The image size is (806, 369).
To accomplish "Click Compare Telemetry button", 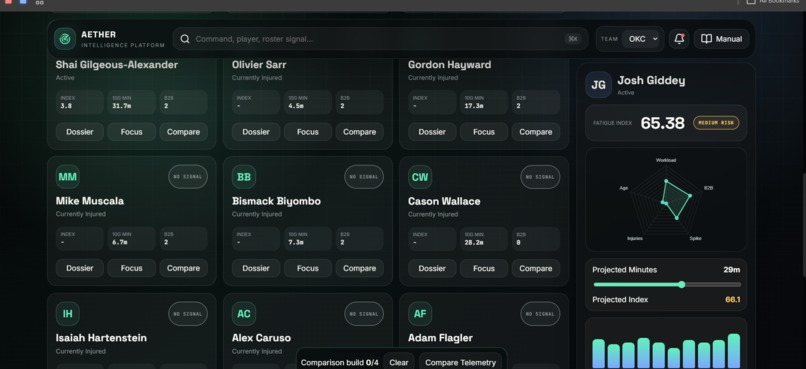I will tap(461, 362).
